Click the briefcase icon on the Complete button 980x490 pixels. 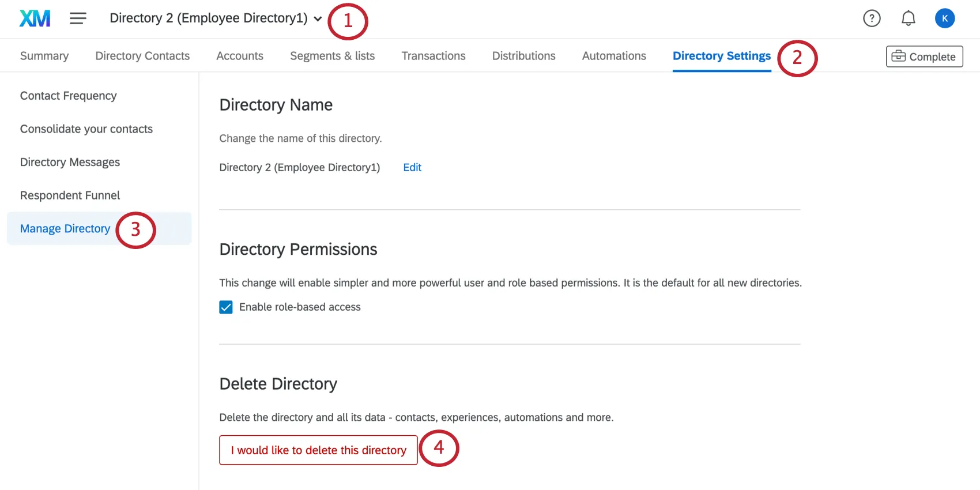coord(899,56)
